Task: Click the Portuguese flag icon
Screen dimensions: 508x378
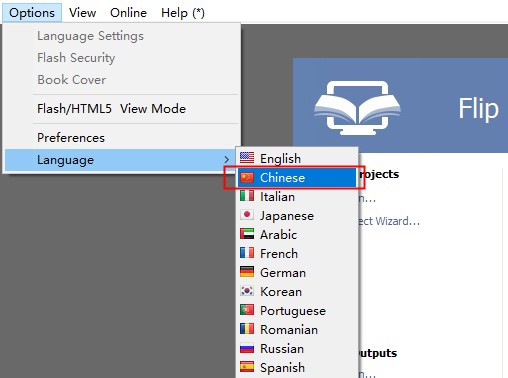Action: 247,310
